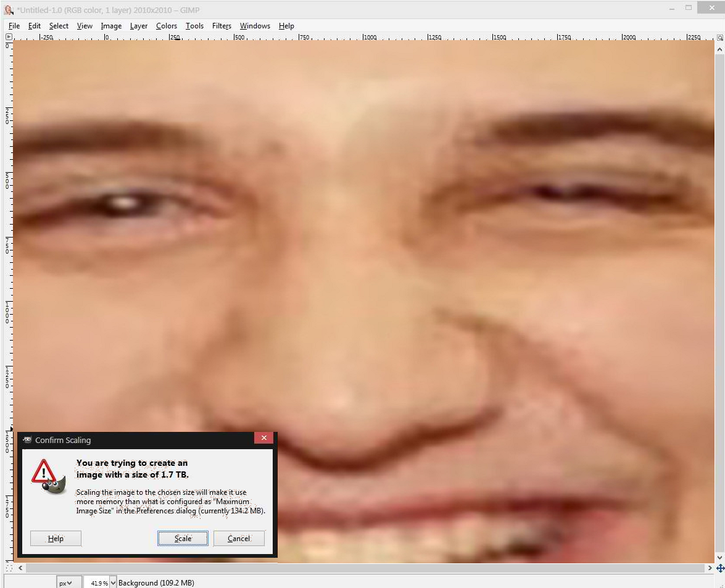Click the GIMP Wilber icon in title bar
The width and height of the screenshot is (725, 588).
click(8, 10)
